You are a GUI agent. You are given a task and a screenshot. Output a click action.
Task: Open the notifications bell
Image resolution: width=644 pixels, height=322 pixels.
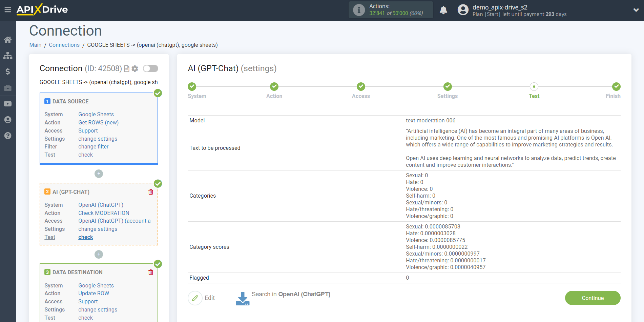click(x=443, y=10)
